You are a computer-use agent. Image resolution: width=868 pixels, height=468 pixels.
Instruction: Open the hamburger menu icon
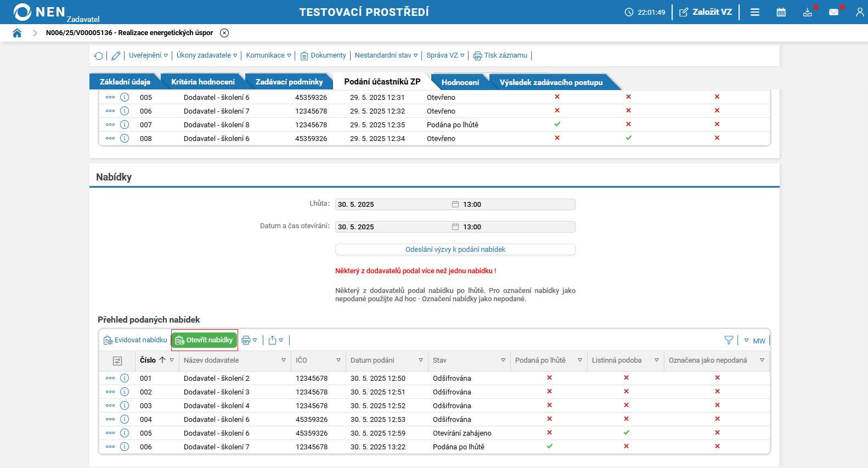(x=755, y=12)
